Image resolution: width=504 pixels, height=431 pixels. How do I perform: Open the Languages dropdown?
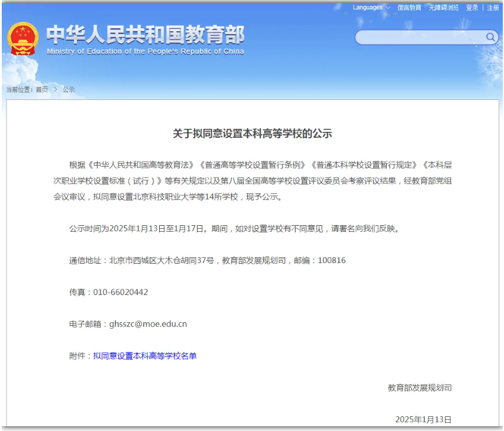tap(371, 7)
